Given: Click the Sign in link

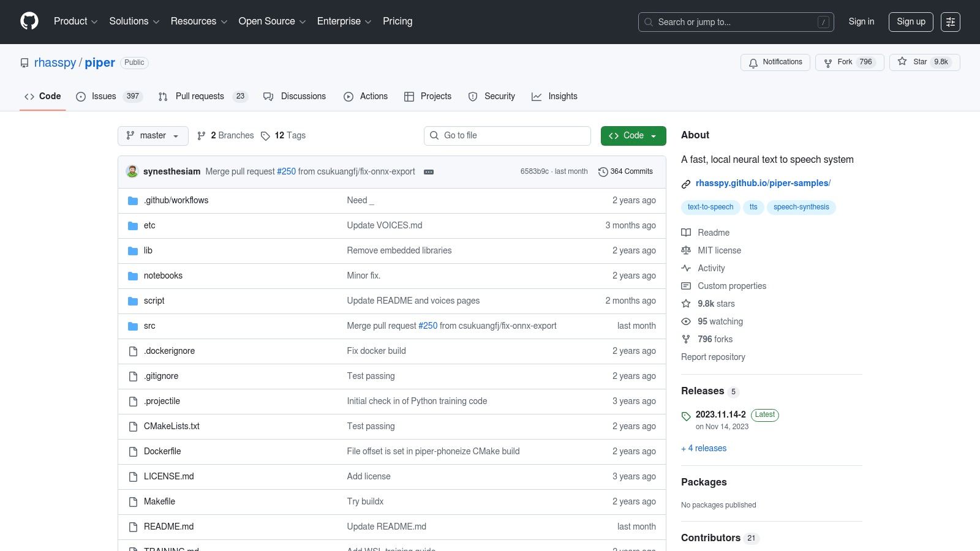Looking at the screenshot, I should click(861, 21).
